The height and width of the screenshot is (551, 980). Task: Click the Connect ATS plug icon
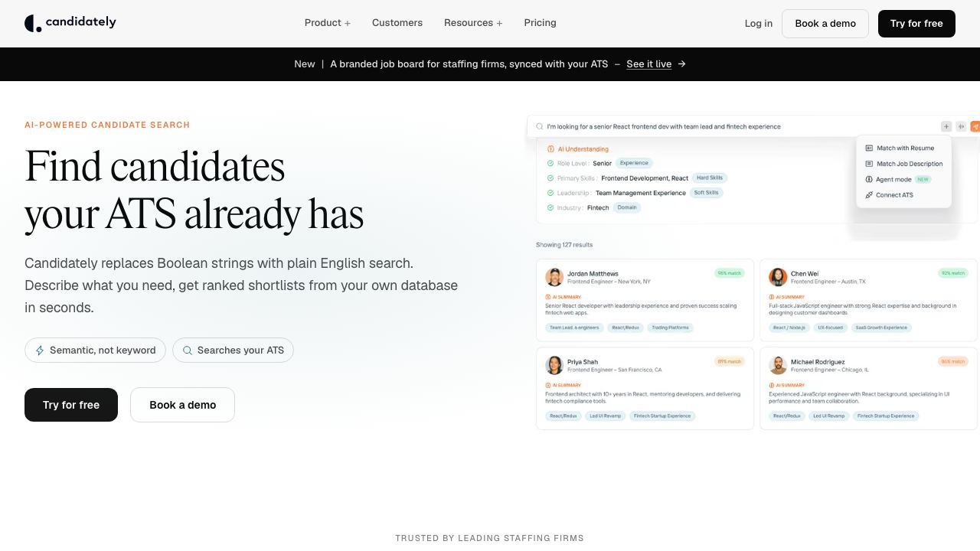point(869,195)
